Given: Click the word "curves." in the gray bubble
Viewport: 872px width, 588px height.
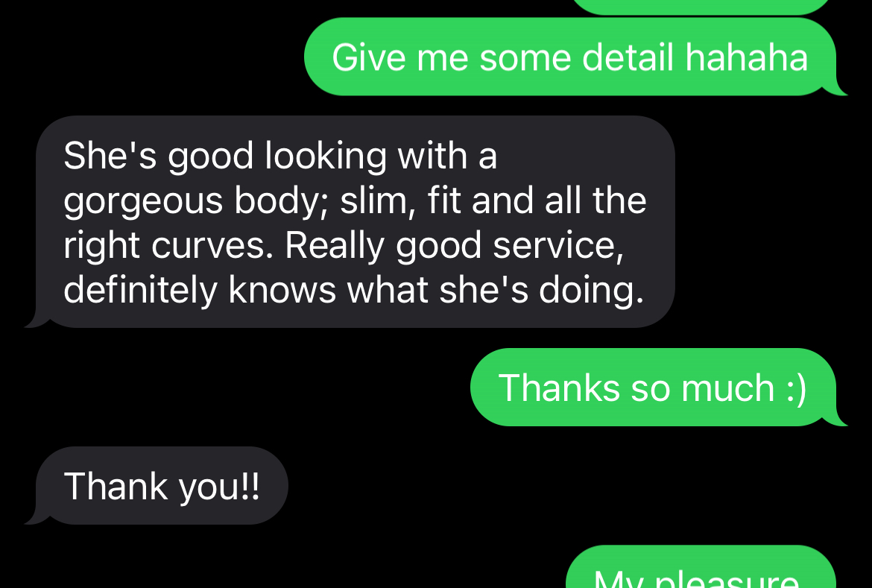Looking at the screenshot, I should (x=212, y=245).
